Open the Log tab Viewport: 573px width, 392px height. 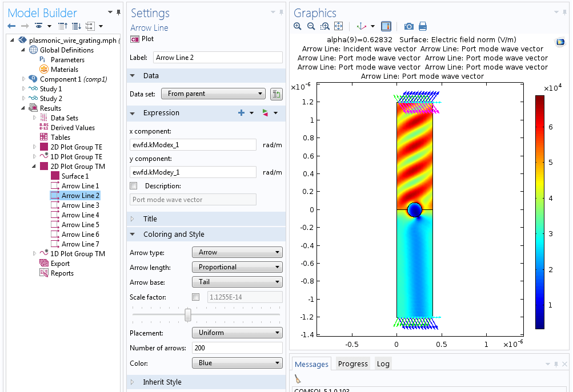click(x=383, y=364)
